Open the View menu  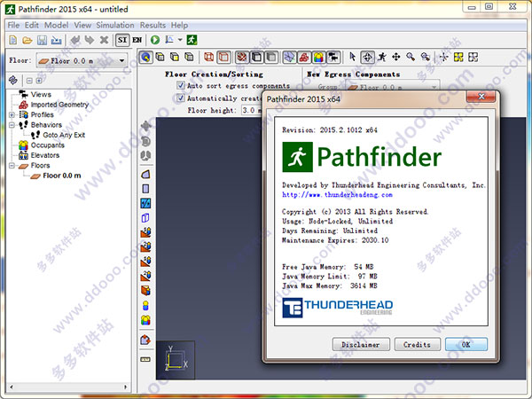point(82,25)
